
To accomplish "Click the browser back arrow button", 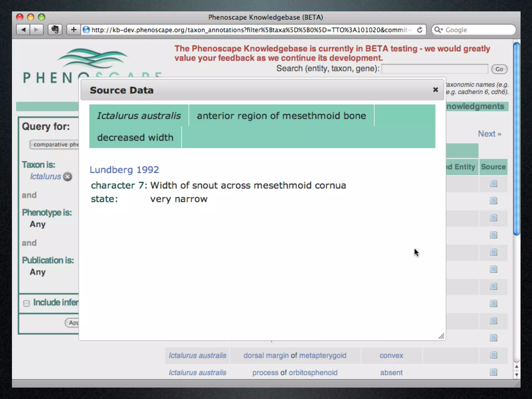I will tap(23, 30).
